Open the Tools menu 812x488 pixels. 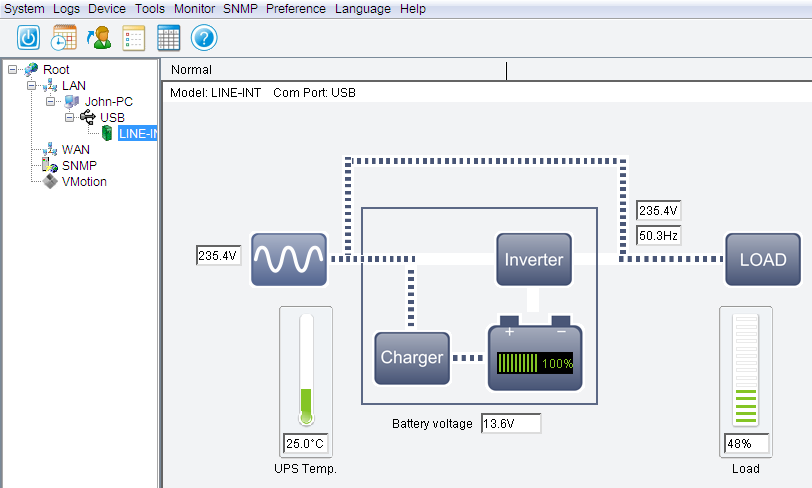click(x=150, y=9)
